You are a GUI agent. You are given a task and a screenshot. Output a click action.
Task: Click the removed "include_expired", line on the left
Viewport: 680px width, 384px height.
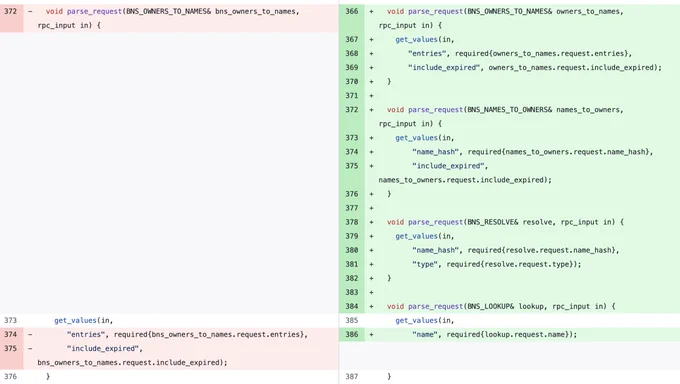coord(105,348)
